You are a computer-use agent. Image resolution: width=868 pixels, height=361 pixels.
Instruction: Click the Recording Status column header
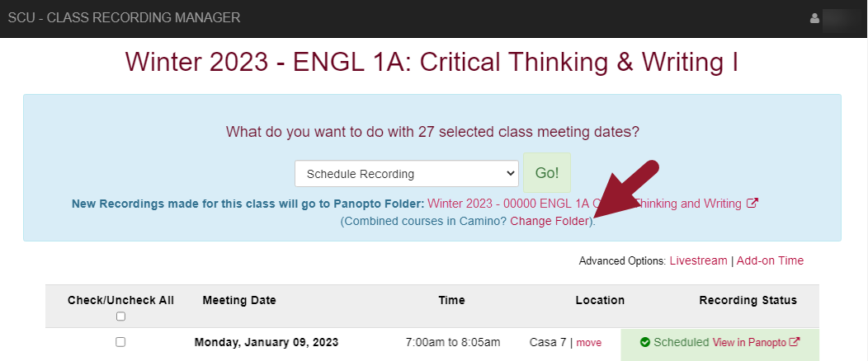(748, 300)
